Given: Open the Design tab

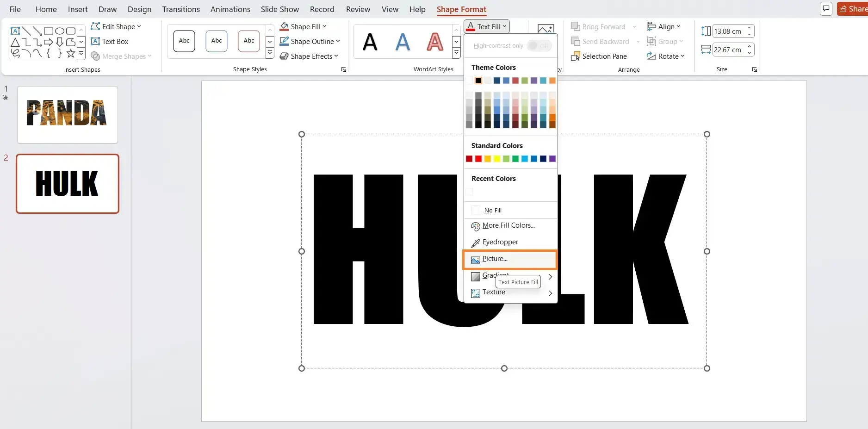Looking at the screenshot, I should click(x=139, y=9).
